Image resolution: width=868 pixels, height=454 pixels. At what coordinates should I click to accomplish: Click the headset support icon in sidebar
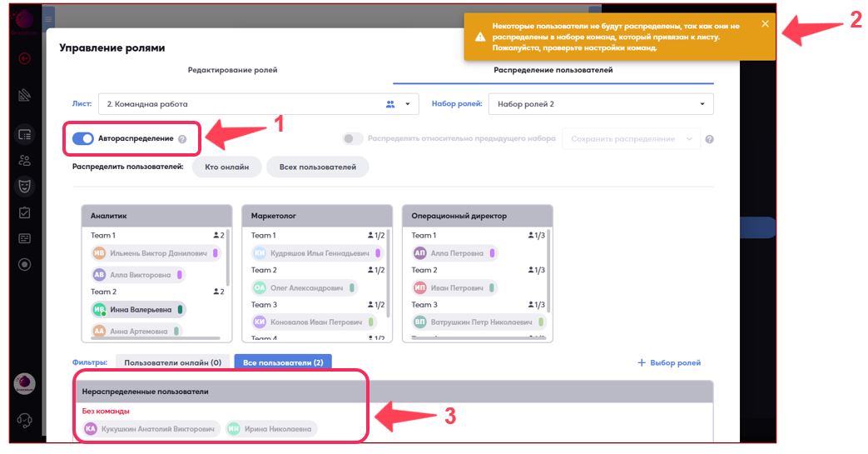point(25,422)
